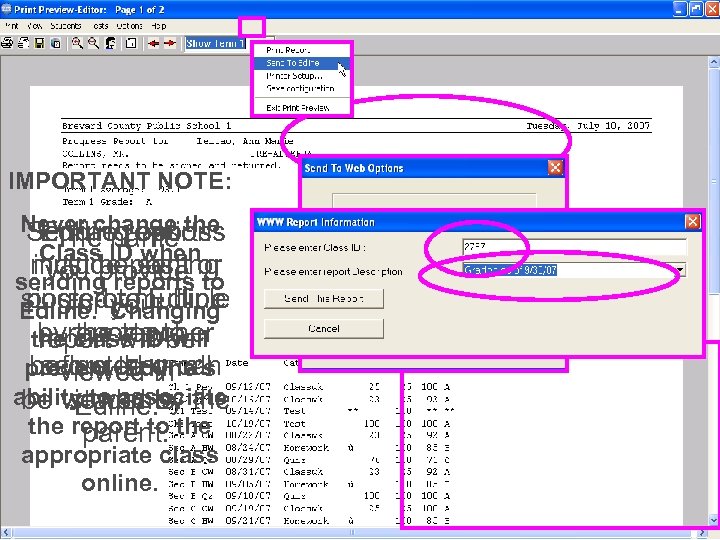Click the printer icon in the toolbar

point(7,43)
